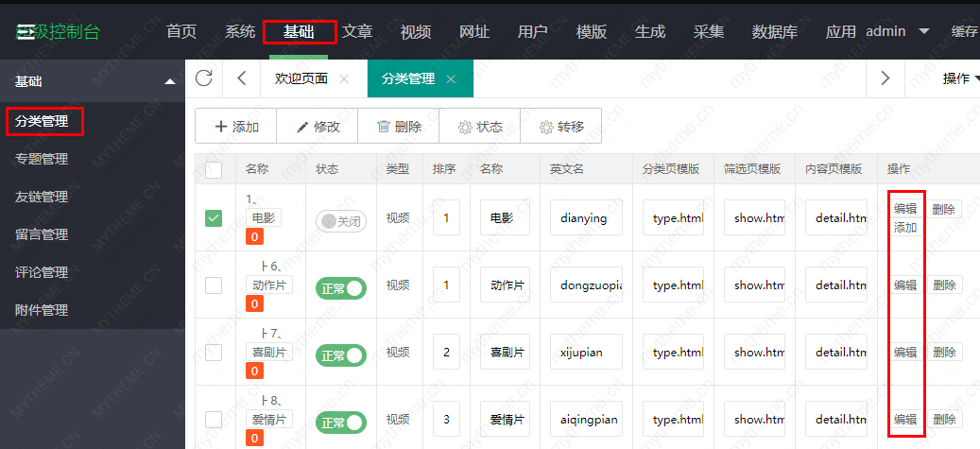Tick the select-all checkbox in table header
This screenshot has height=449, width=980.
[x=214, y=170]
